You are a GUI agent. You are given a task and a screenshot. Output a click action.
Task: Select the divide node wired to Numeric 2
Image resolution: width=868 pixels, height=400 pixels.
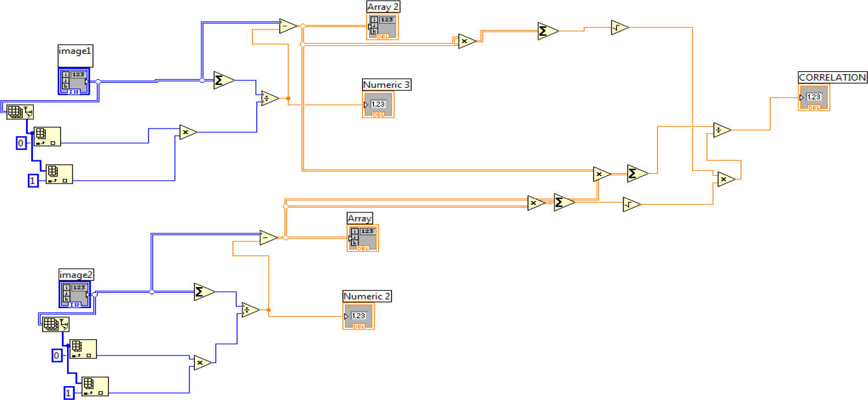pyautogui.click(x=250, y=310)
